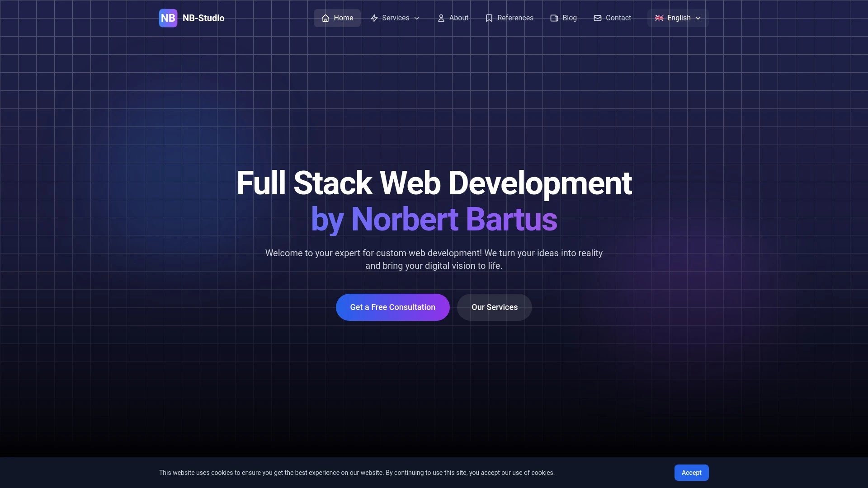Click the house icon beside Home

(325, 18)
